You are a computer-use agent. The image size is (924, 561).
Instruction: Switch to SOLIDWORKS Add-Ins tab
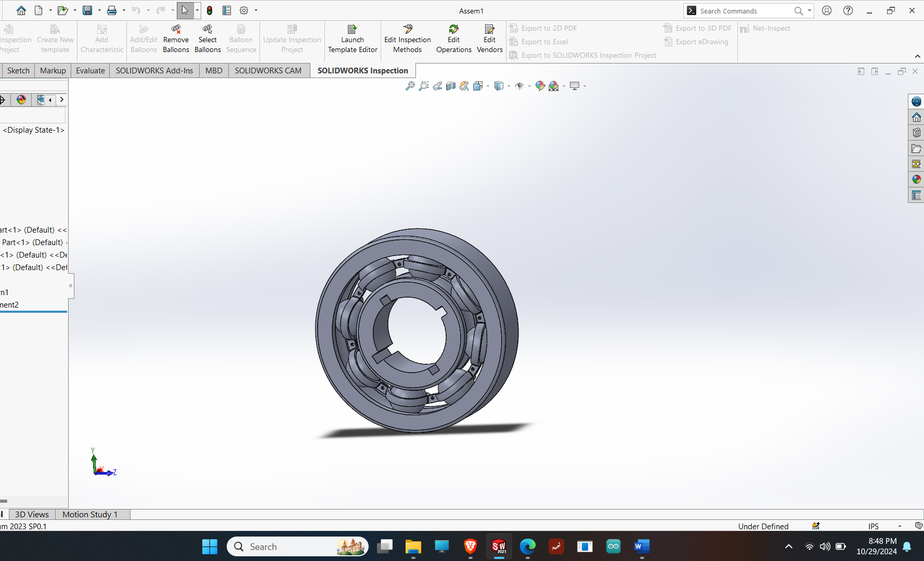pyautogui.click(x=154, y=71)
